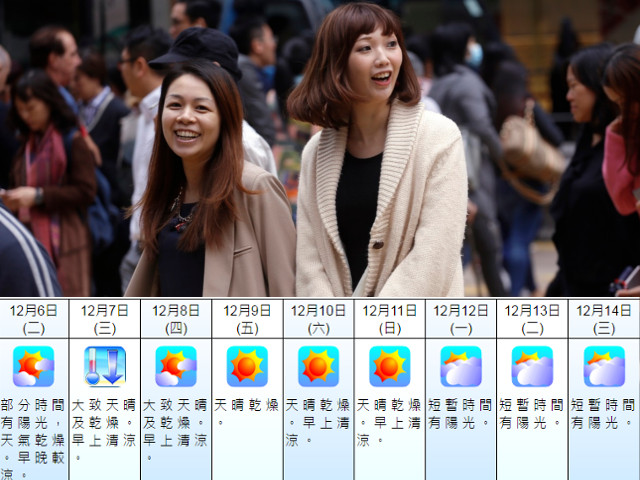Image resolution: width=640 pixels, height=480 pixels.
Task: Select the cloudy icon under 12月13日
Action: (532, 366)
